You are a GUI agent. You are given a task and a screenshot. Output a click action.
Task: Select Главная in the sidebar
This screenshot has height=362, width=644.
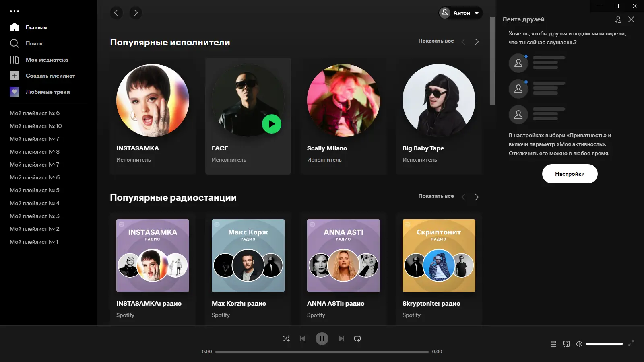36,27
